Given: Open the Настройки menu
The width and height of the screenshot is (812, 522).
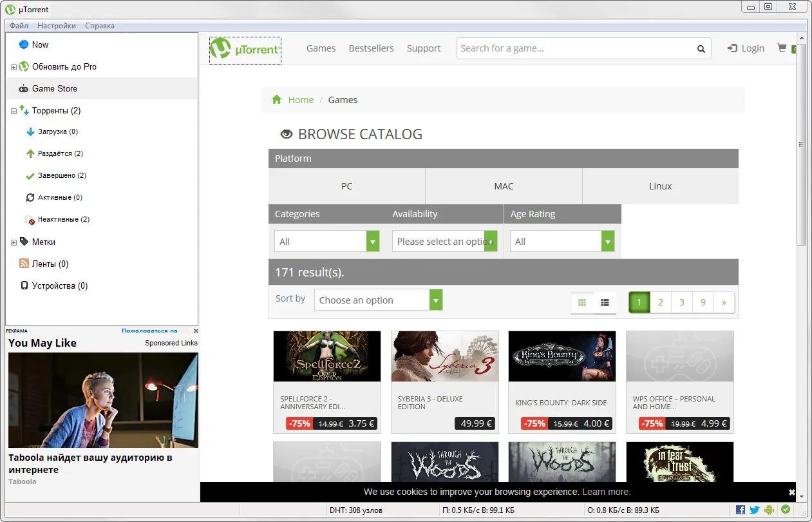Looking at the screenshot, I should [x=56, y=26].
